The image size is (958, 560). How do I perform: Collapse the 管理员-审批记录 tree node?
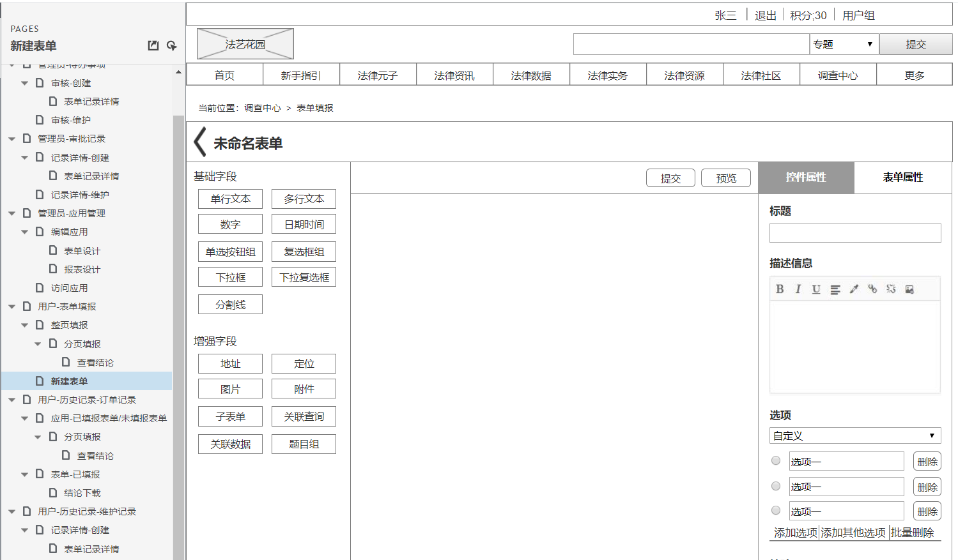(12, 139)
